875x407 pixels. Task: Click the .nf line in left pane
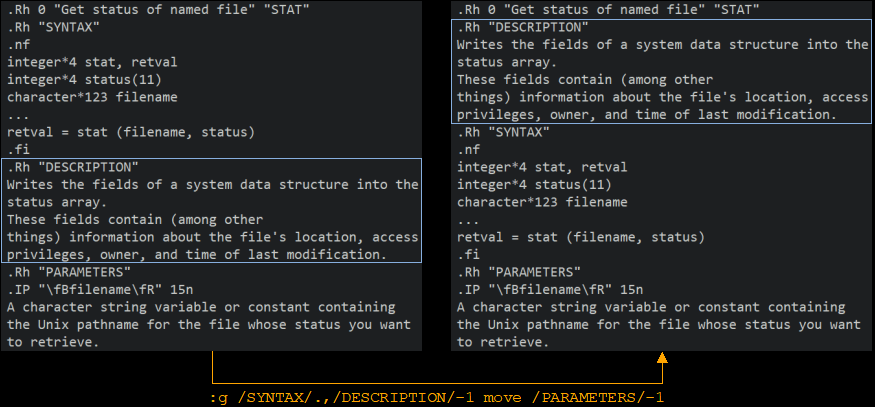click(x=19, y=45)
